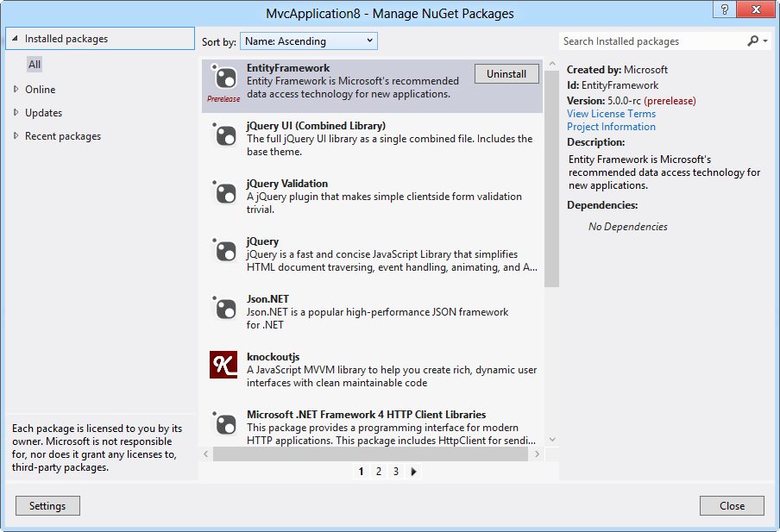
Task: Expand the Updates section
Action: point(16,112)
